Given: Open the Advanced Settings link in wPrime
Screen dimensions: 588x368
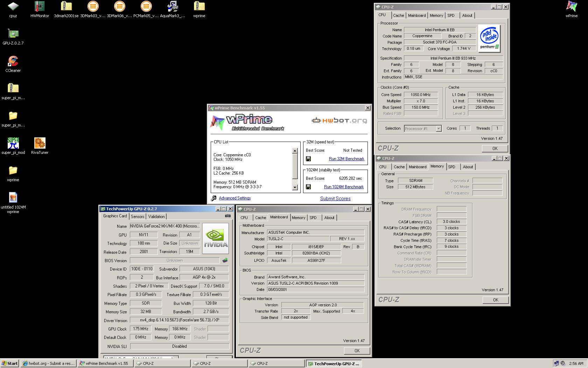Looking at the screenshot, I should click(x=235, y=198).
